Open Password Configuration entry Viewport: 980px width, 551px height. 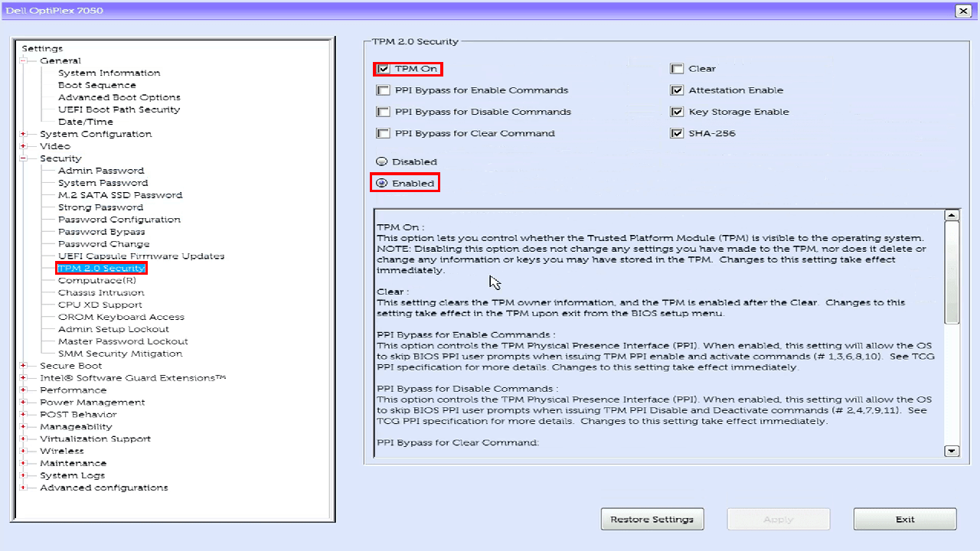[x=119, y=220]
